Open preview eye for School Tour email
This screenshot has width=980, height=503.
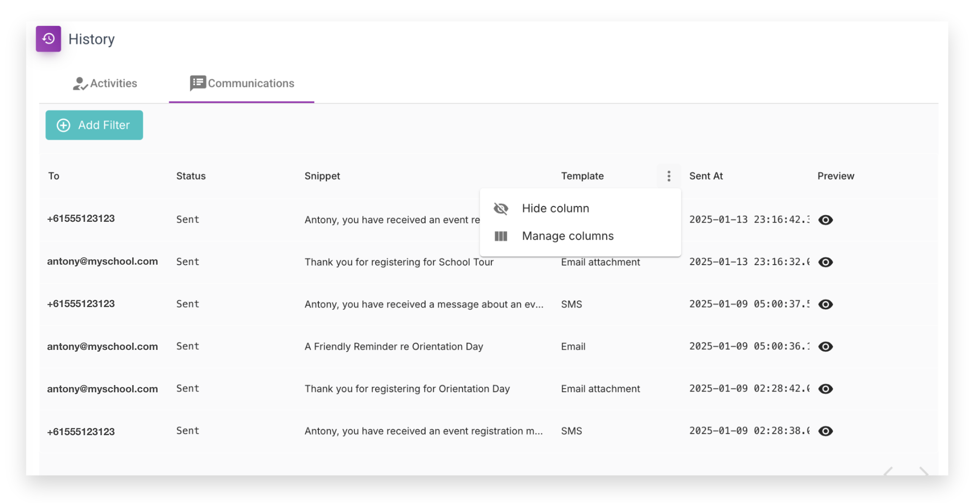point(826,262)
